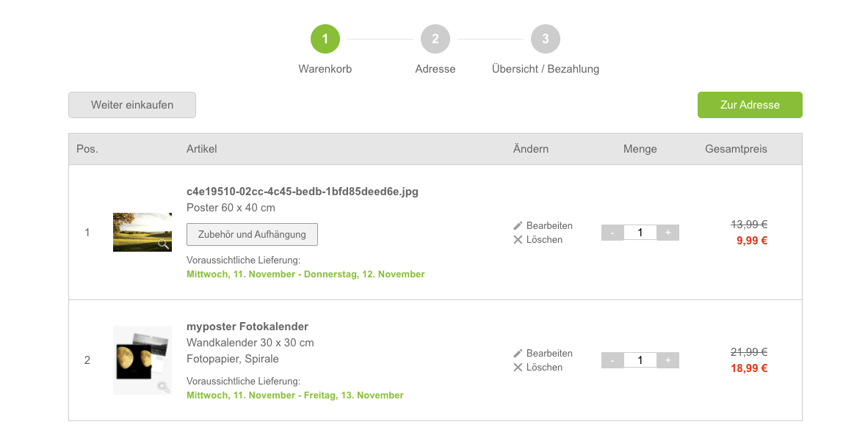Go to step 1 Warenkorb
This screenshot has height=441, width=868.
click(325, 39)
